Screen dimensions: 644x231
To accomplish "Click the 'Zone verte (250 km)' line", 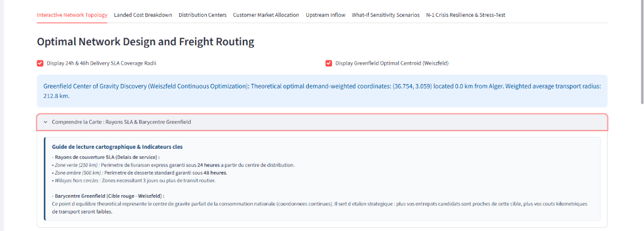I will pos(174,165).
